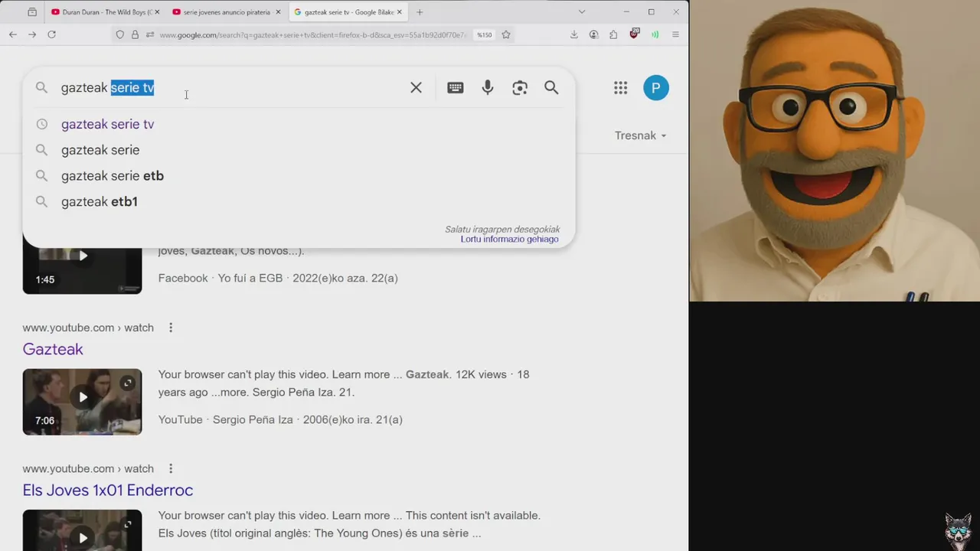
Task: Close the serie jovenes anuncio tab
Action: coord(279,12)
